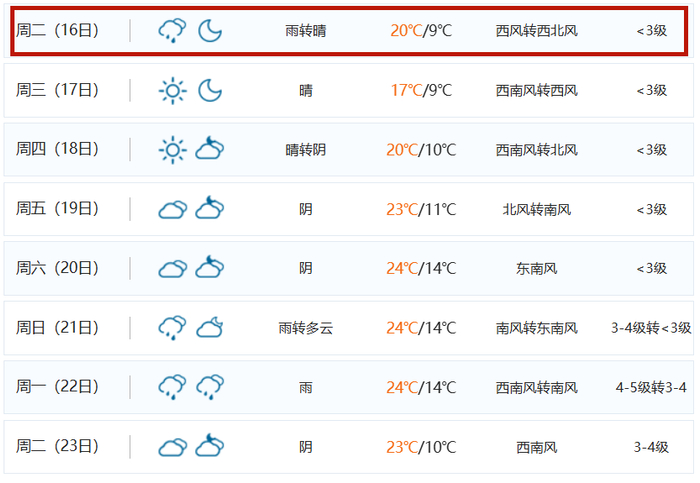
Task: Click the 雨转晴 weather description
Action: (305, 31)
